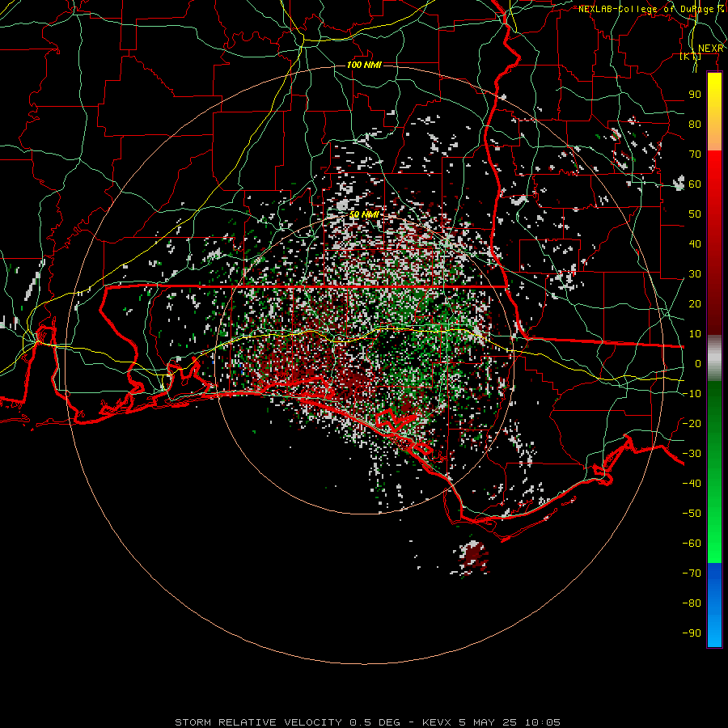Click the isolated dark red echo offshore in the Gulf

472,558
